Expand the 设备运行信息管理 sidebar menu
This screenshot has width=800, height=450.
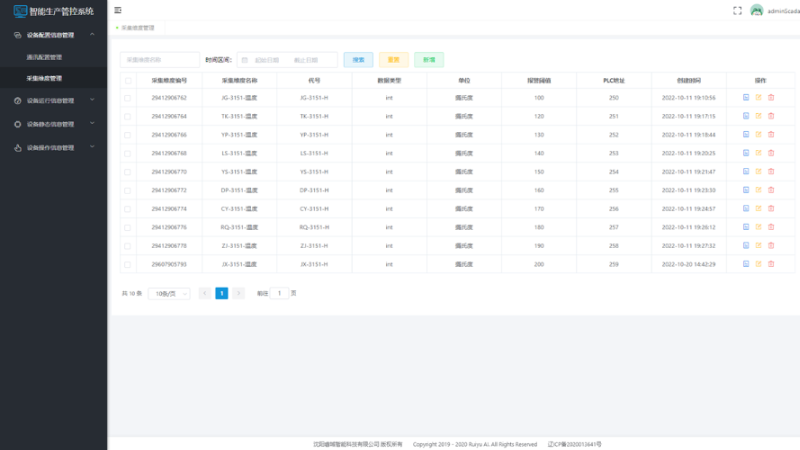(53, 100)
